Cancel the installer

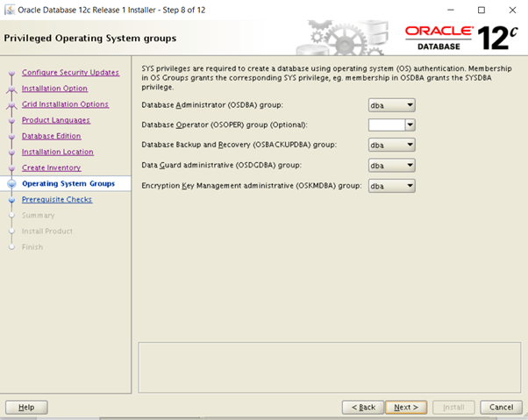pyautogui.click(x=501, y=407)
